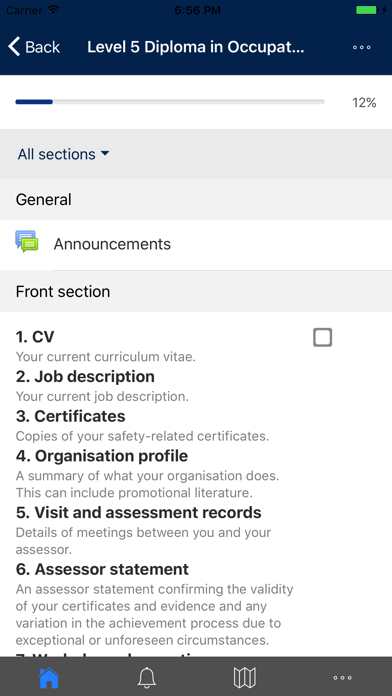Open the course options three-dot menu in header
Image resolution: width=392 pixels, height=696 pixels.
click(361, 47)
